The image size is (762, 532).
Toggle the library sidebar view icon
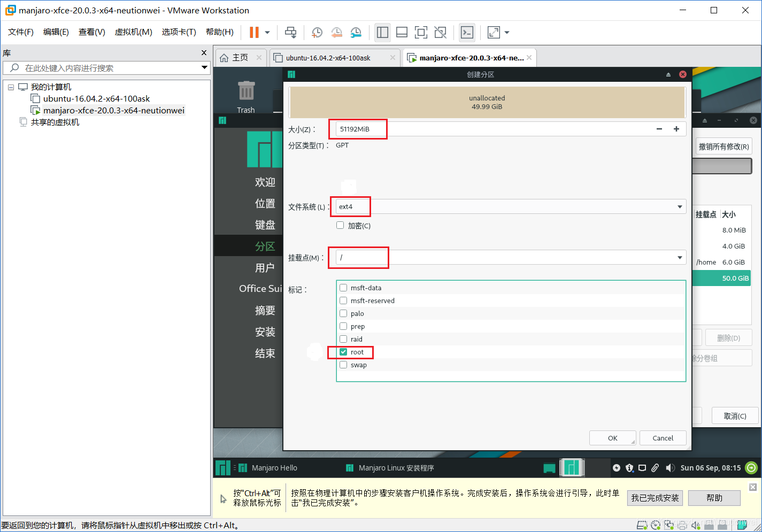click(382, 33)
